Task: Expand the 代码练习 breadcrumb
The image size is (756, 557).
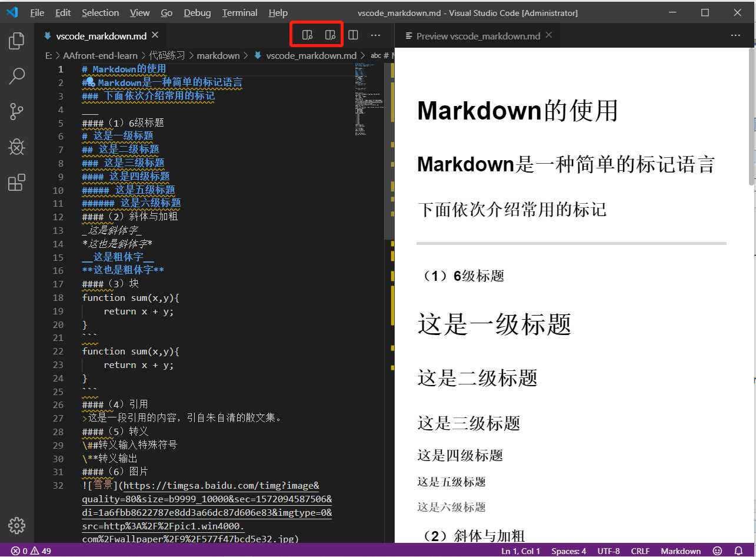Action: 166,56
